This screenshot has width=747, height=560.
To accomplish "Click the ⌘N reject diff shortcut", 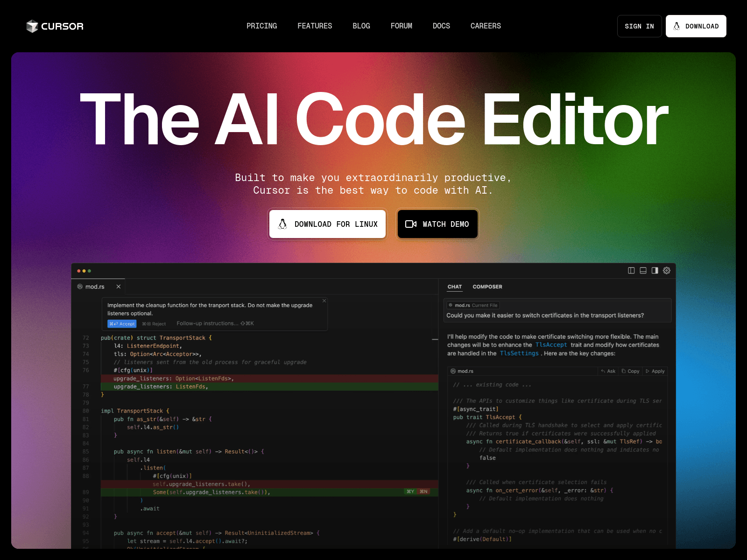I will click(423, 491).
